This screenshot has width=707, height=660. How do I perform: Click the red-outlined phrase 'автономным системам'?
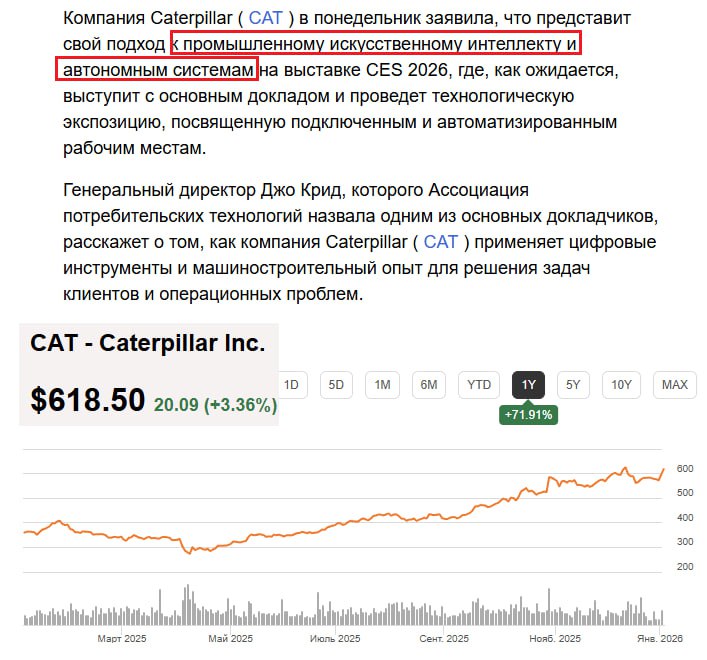click(x=158, y=70)
